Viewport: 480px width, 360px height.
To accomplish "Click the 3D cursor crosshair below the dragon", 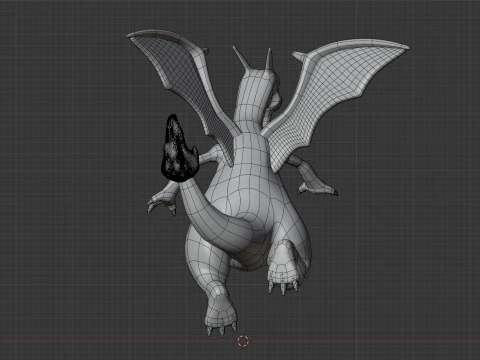I will pos(243,341).
